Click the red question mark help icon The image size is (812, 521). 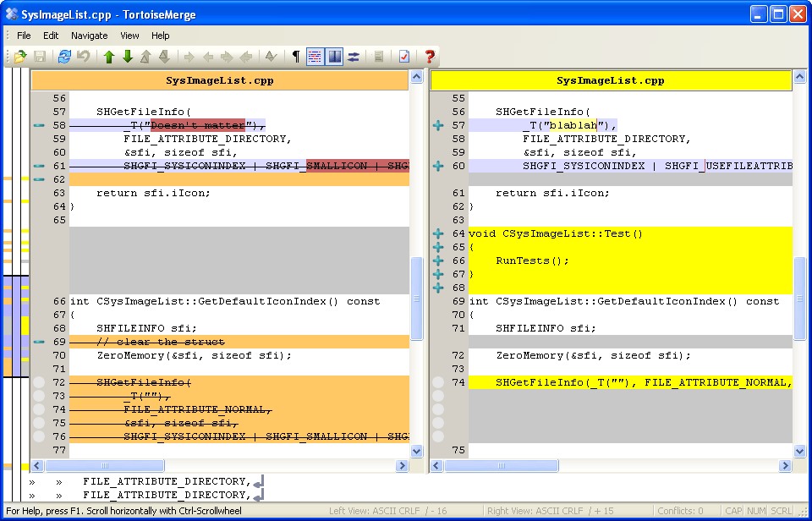430,57
